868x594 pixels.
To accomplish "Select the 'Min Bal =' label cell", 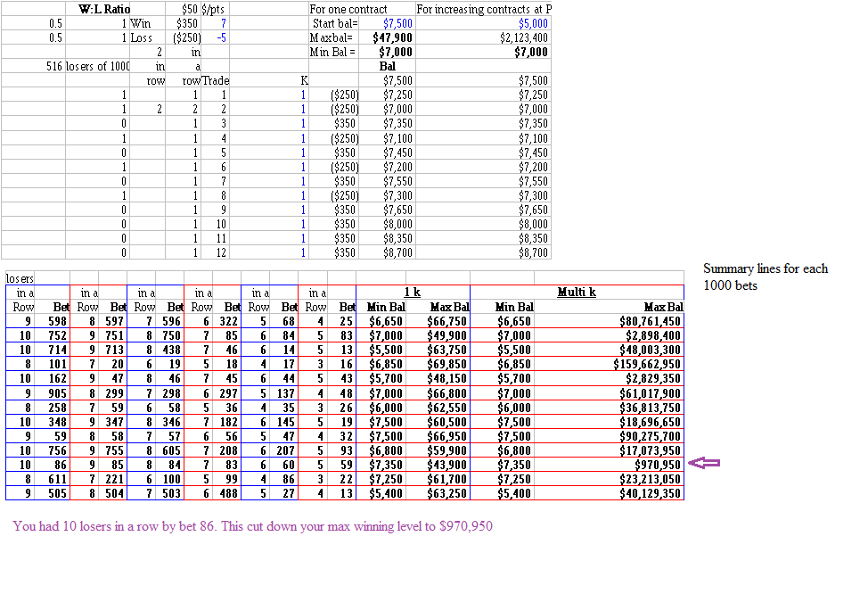I will 334,52.
